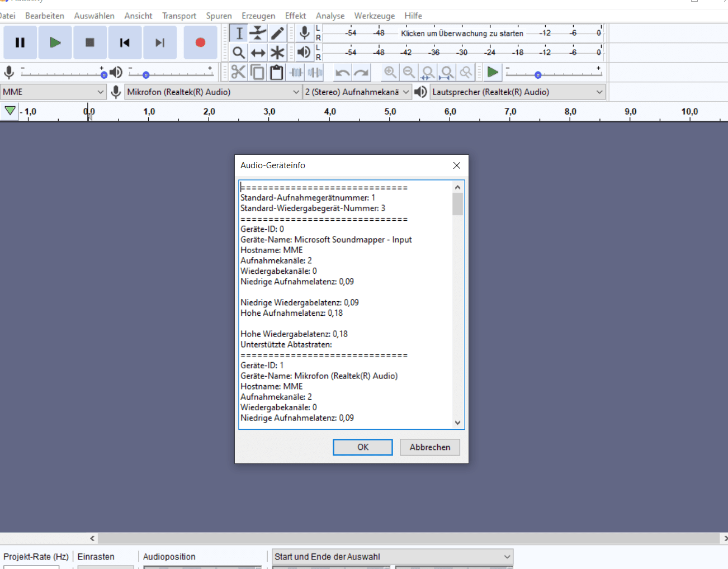Skip to end of the project
728x569 pixels.
pyautogui.click(x=160, y=42)
